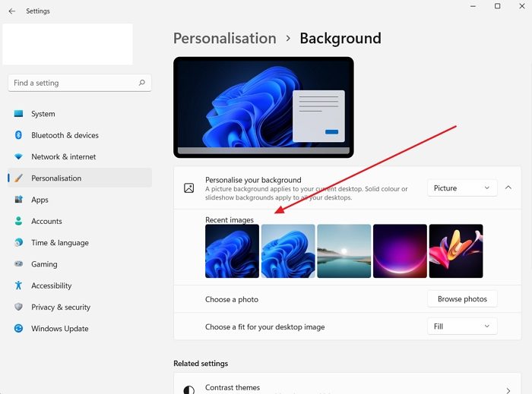The width and height of the screenshot is (532, 394).
Task: Click the Related settings heading
Action: (201, 364)
